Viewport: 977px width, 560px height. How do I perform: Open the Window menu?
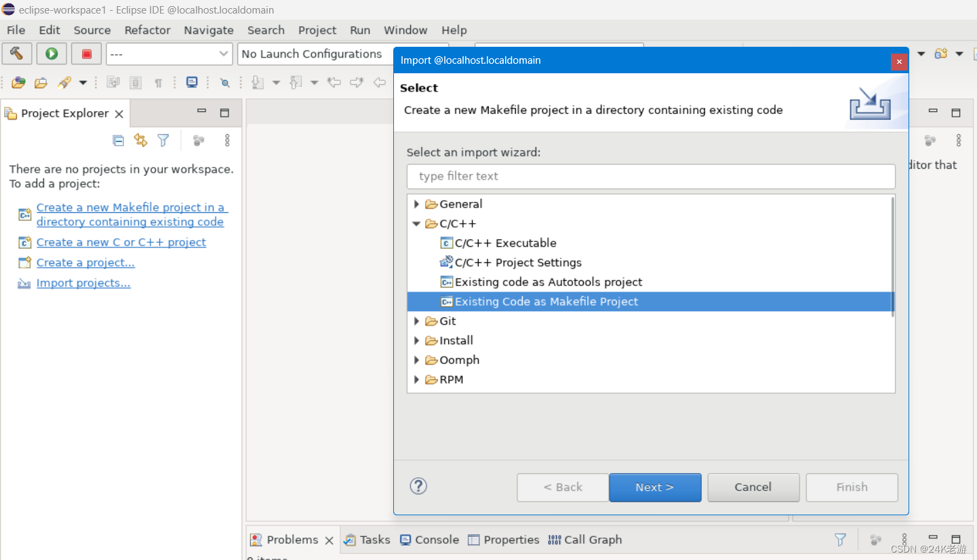405,30
